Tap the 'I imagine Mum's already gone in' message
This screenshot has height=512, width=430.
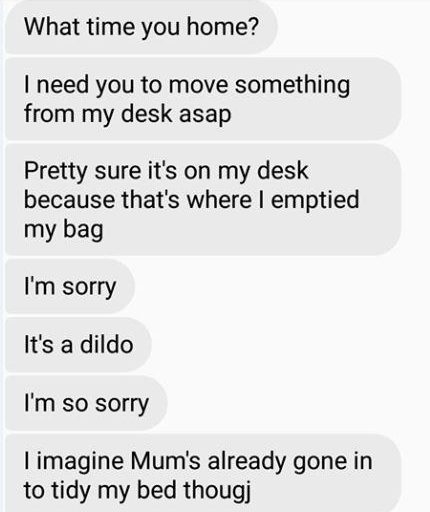(x=203, y=473)
